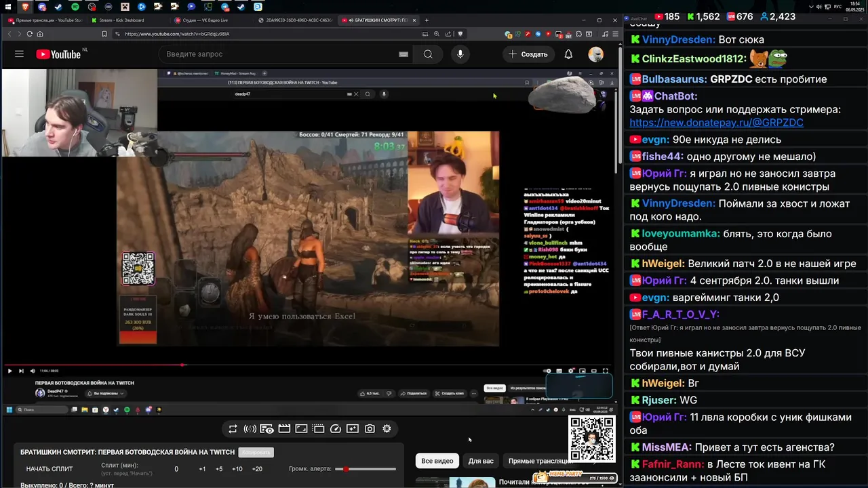868x488 pixels.
Task: Open a new browser tab plus button
Action: 426,20
